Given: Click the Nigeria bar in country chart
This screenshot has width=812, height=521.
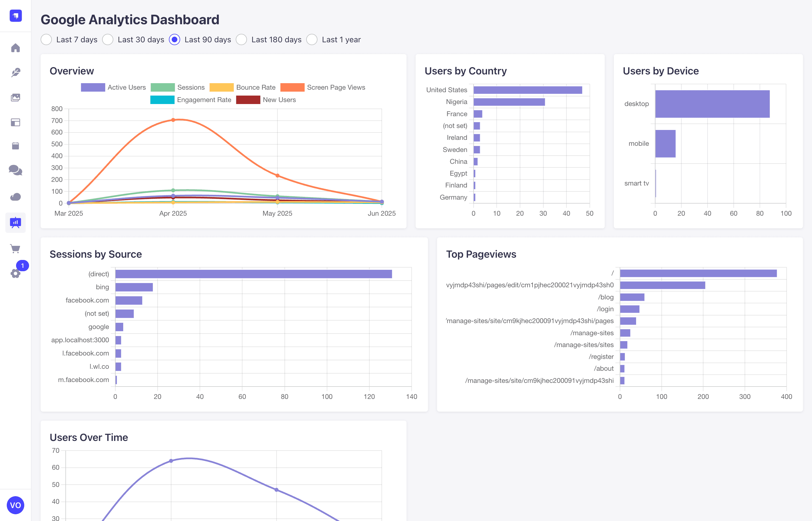Looking at the screenshot, I should click(509, 102).
